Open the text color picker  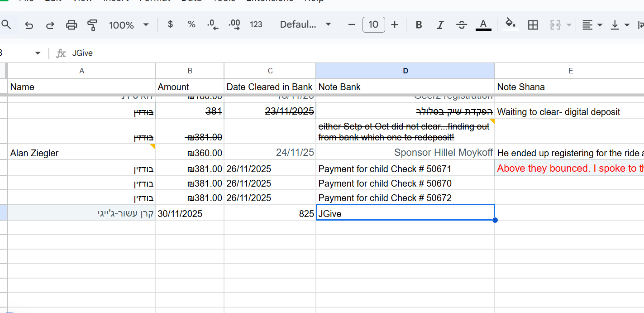483,24
